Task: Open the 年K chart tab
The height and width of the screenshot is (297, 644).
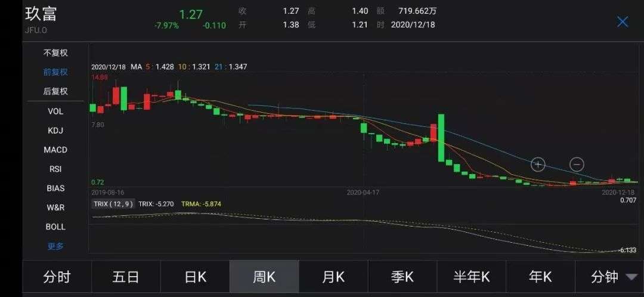Action: [540, 277]
